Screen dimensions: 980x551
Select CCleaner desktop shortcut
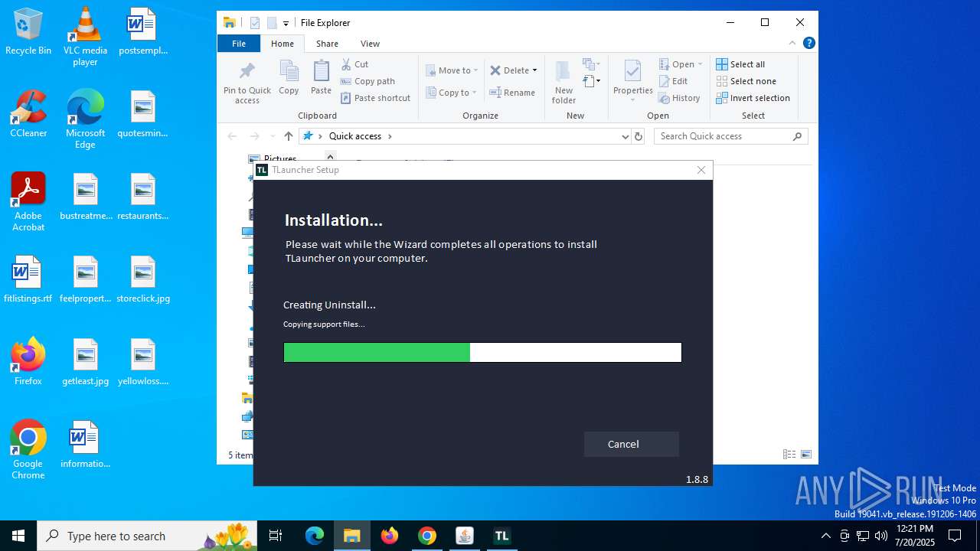pos(28,114)
